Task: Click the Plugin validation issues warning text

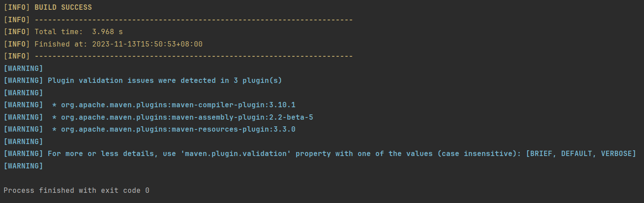Action: [x=165, y=81]
